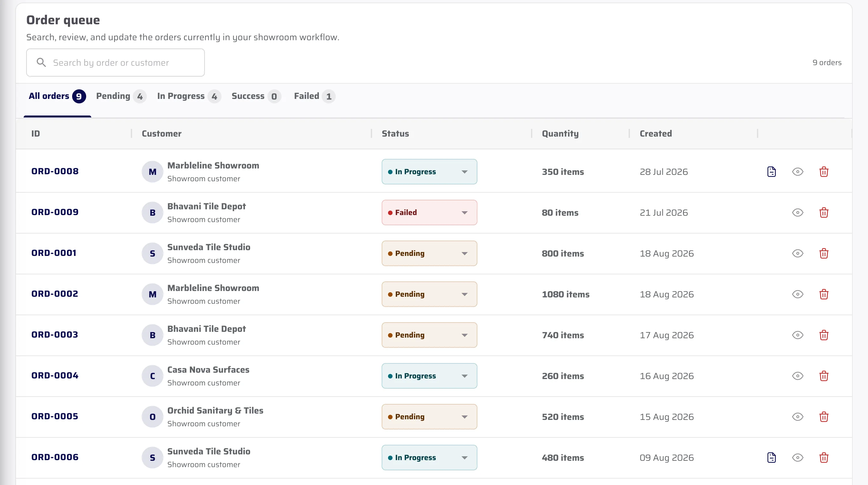View order ORD-0001 via eye icon
Image resolution: width=868 pixels, height=485 pixels.
coord(797,253)
